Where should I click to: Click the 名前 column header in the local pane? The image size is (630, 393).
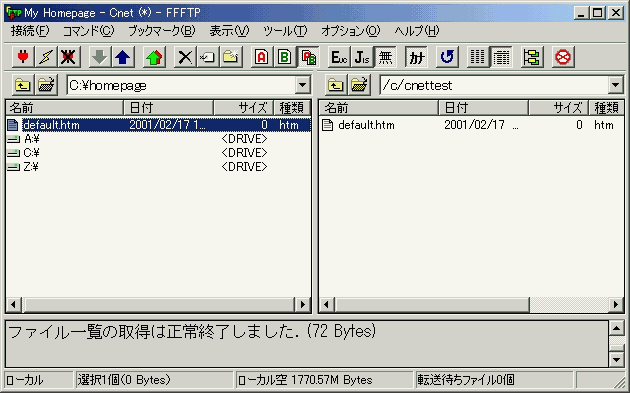[x=64, y=108]
